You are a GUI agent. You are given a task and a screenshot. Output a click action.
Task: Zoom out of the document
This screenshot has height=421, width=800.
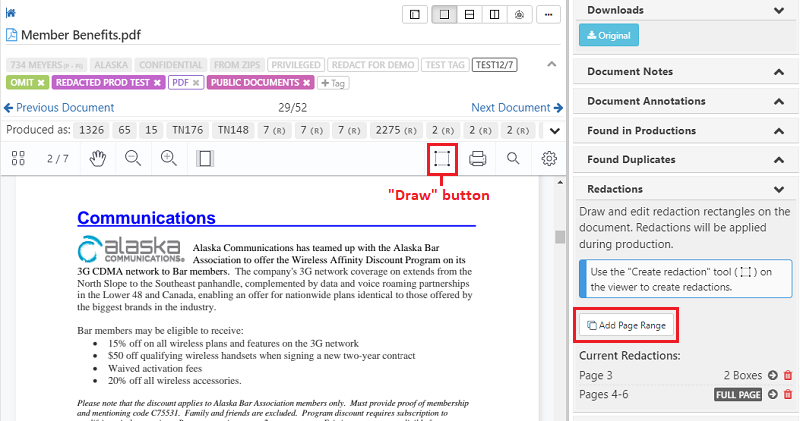pos(133,158)
